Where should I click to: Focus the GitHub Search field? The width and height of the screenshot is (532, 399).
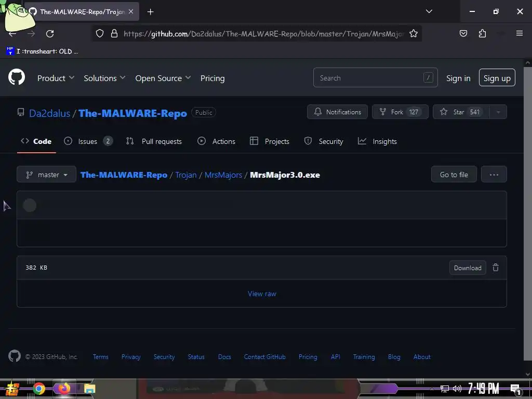click(x=375, y=78)
